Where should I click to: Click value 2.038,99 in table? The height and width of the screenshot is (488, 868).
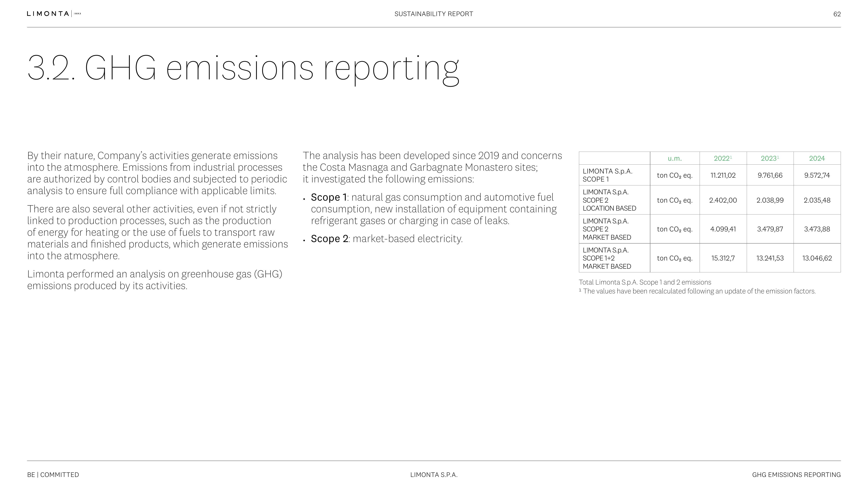pyautogui.click(x=770, y=200)
